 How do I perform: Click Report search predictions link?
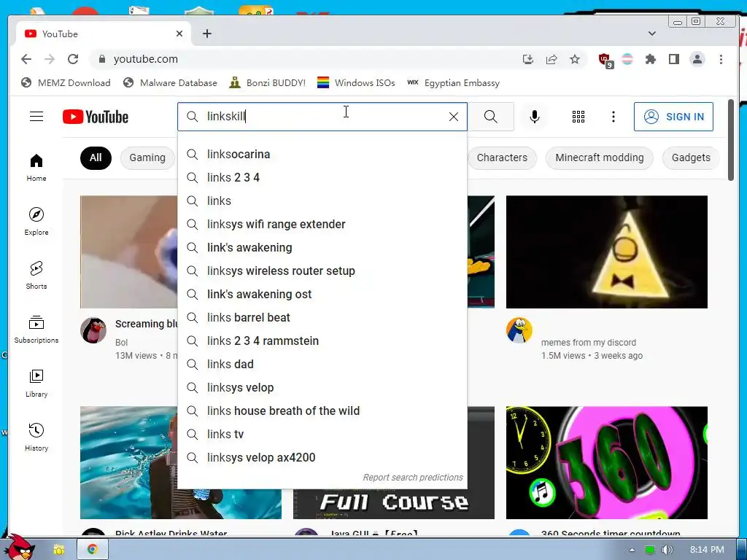413,477
